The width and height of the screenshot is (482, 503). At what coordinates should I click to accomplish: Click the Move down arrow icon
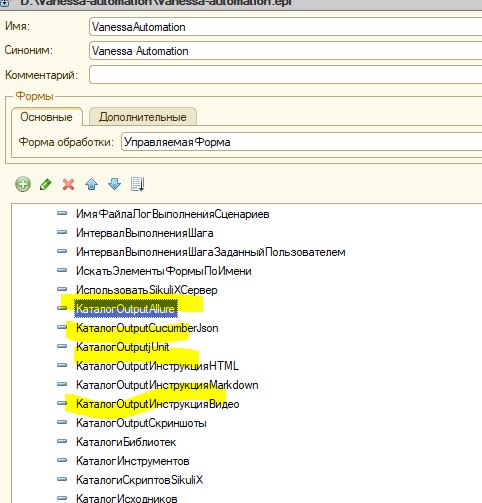[x=114, y=184]
